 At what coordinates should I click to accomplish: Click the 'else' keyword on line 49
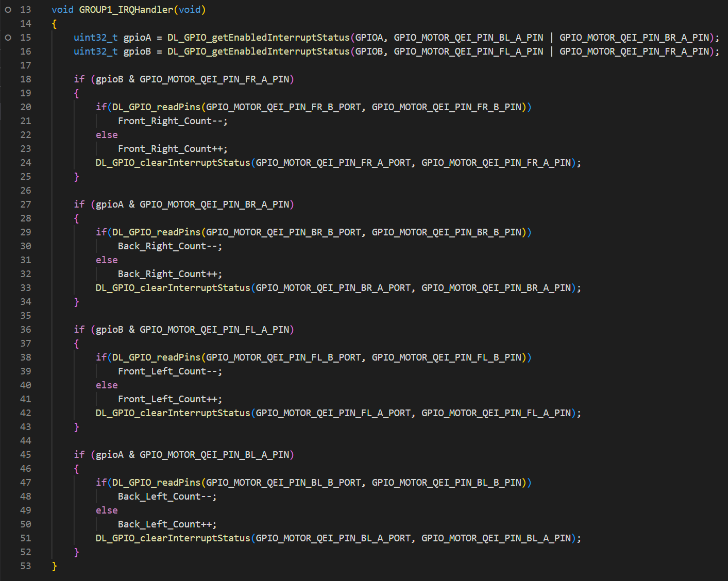click(x=107, y=510)
